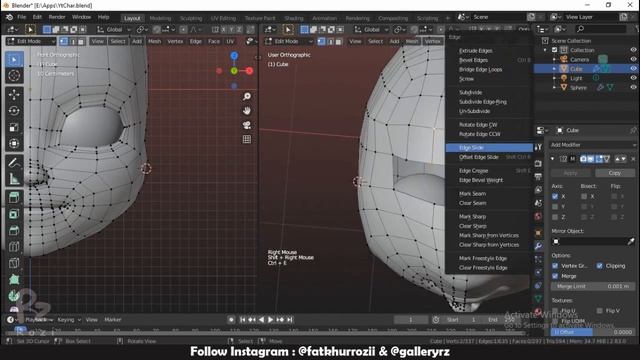The height and width of the screenshot is (360, 640).
Task: Open the Edit Mode dropdown in left viewport
Action: 31,41
